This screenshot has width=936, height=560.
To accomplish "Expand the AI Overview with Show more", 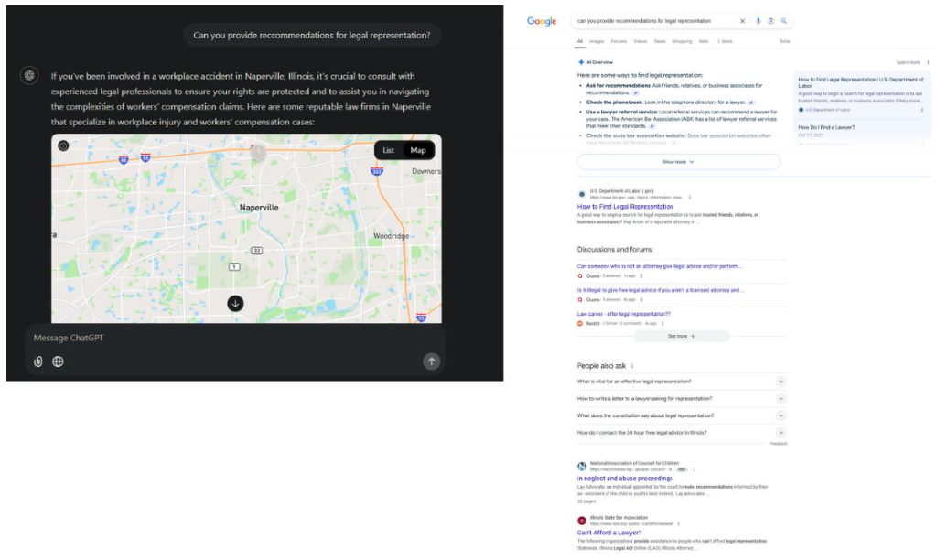I will coord(679,162).
